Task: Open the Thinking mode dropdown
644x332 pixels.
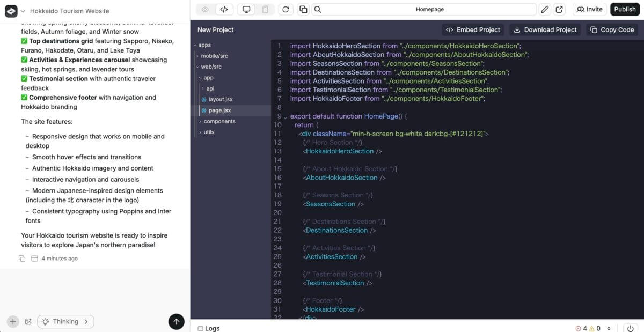Action: (x=65, y=322)
